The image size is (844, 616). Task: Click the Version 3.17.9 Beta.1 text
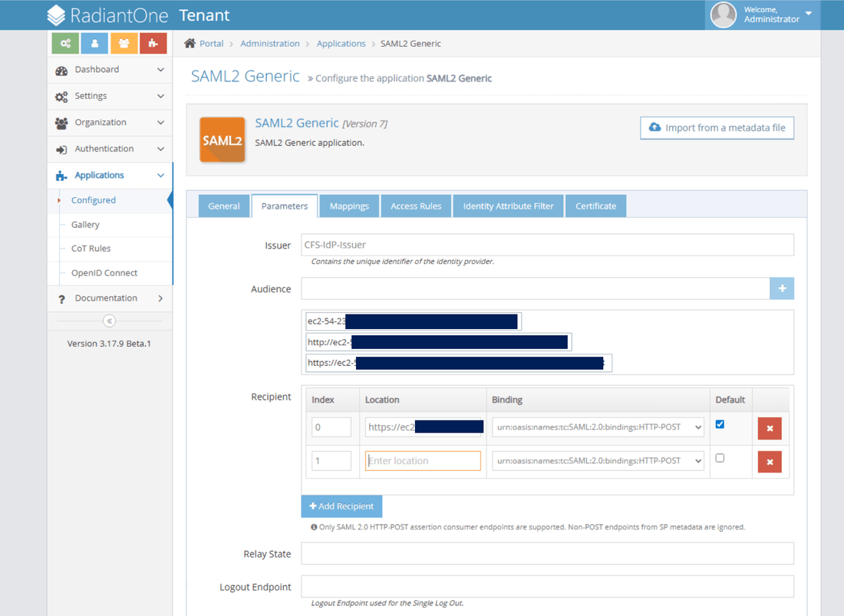coord(109,343)
